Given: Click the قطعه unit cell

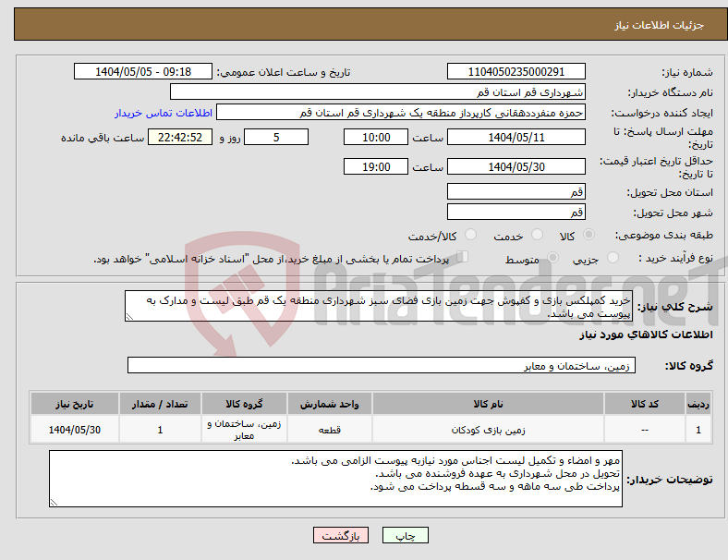Looking at the screenshot, I should coord(330,430).
